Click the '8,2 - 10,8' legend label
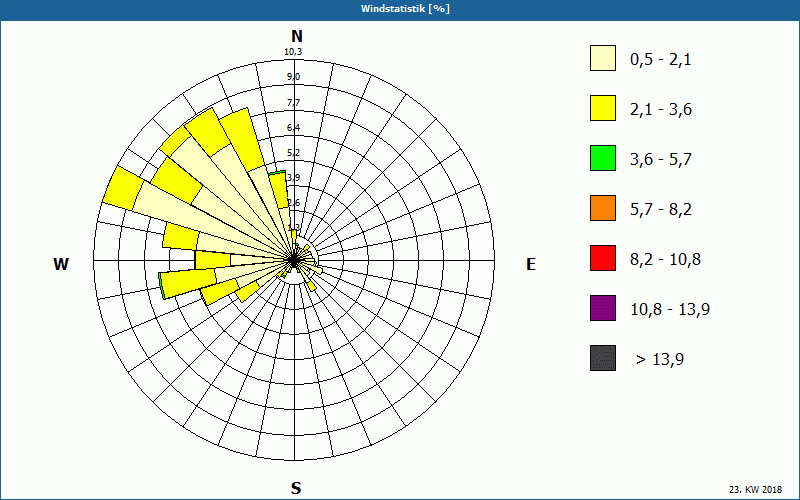800x500 pixels. (665, 260)
